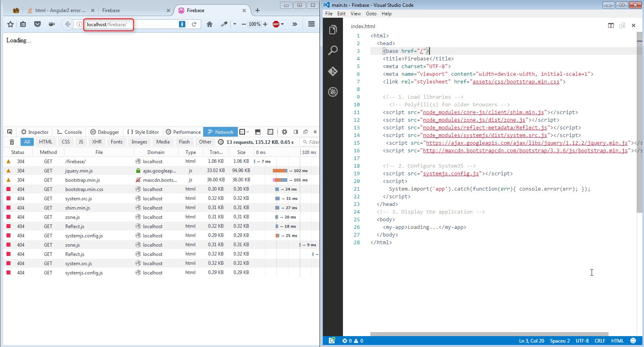This screenshot has height=347, width=644.
Task: Open devtools settings gear
Action: (x=285, y=132)
